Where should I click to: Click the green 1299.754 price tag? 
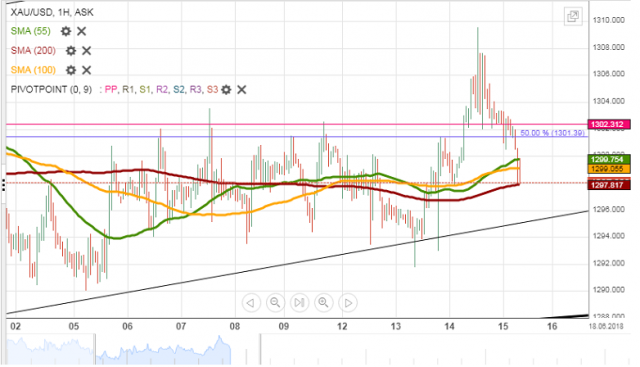[x=608, y=159]
